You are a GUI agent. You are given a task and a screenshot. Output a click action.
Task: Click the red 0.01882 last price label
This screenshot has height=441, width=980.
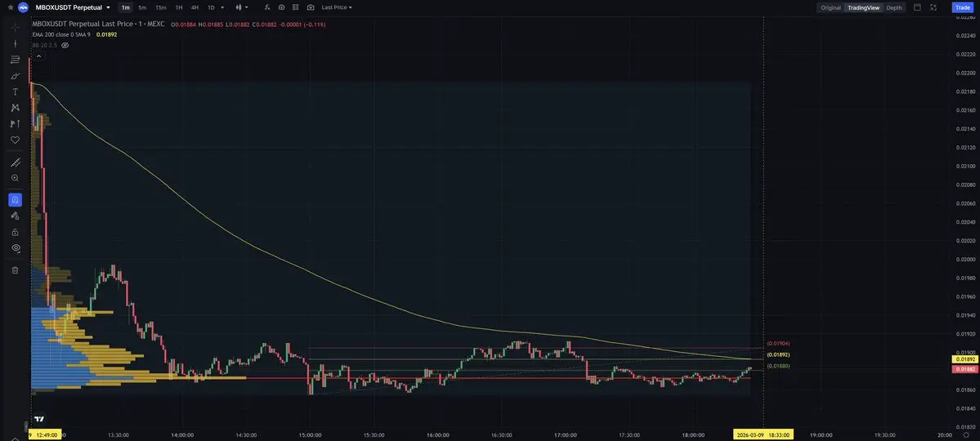(965, 369)
